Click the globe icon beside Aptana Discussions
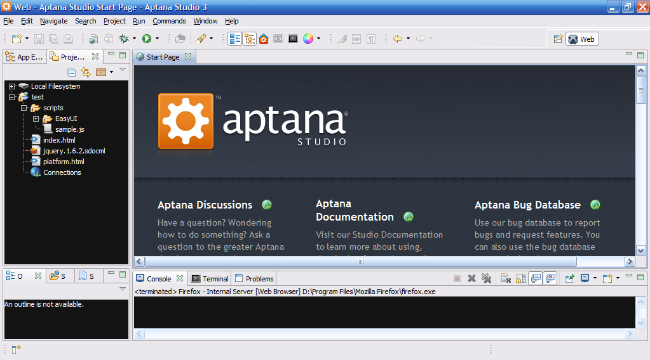The image size is (650, 360). 267,204
